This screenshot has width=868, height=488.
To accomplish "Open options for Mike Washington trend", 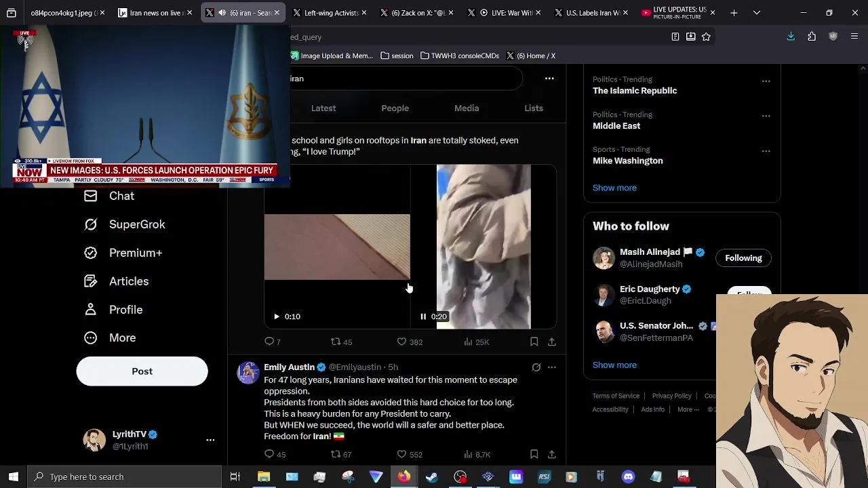I will point(766,151).
